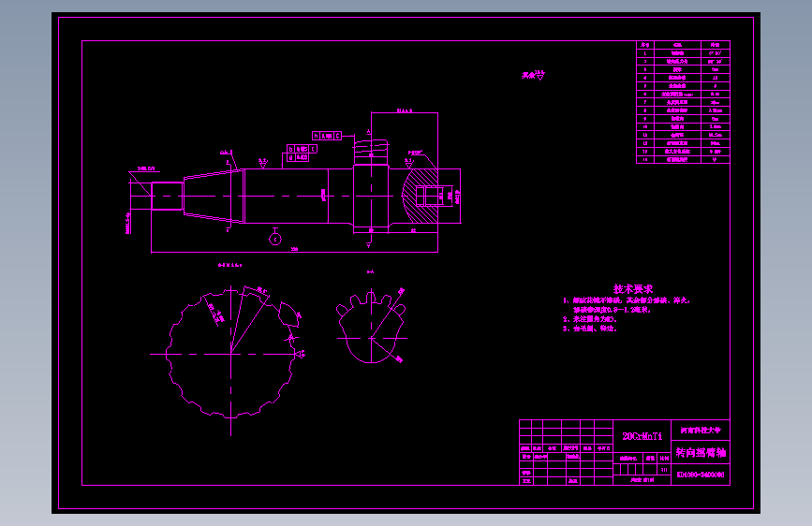
Task: Select the '20CrMnTi' material text in title block
Action: [642, 436]
